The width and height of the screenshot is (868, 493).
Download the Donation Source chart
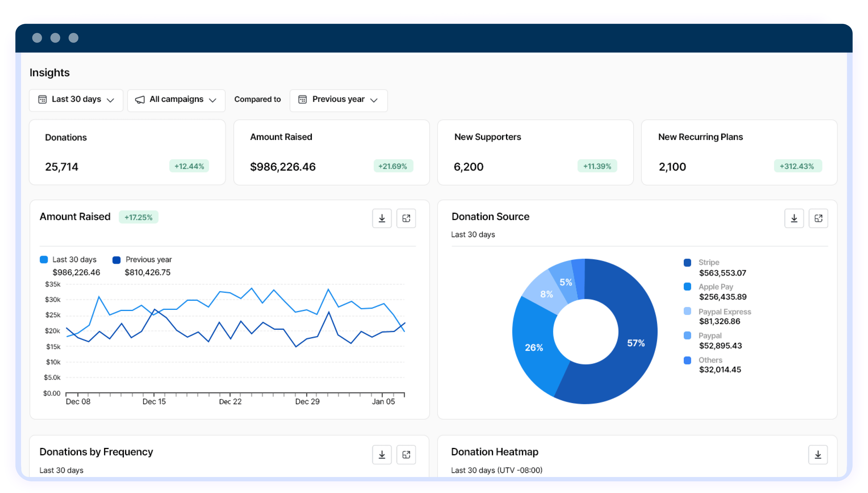click(x=794, y=218)
